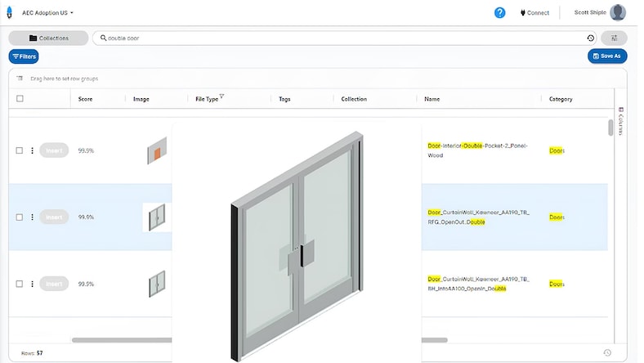Click the orange pocket door thumbnail
644x363 pixels.
click(157, 150)
